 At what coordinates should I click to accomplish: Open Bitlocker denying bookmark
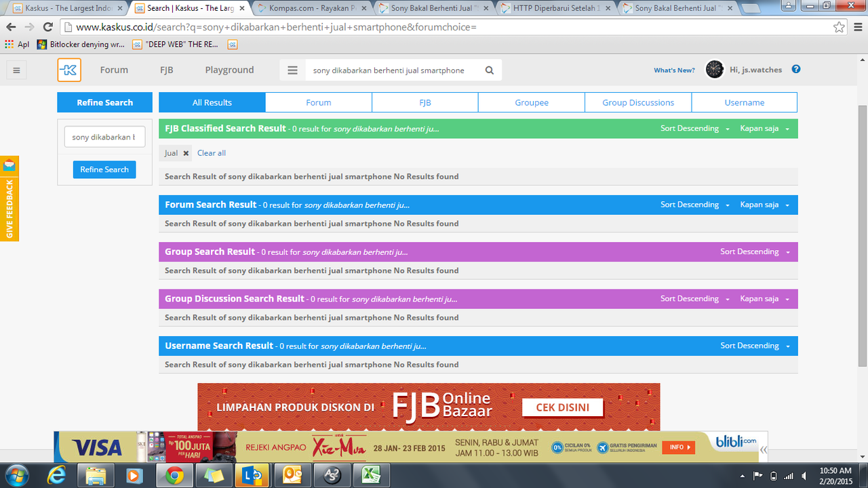81,45
